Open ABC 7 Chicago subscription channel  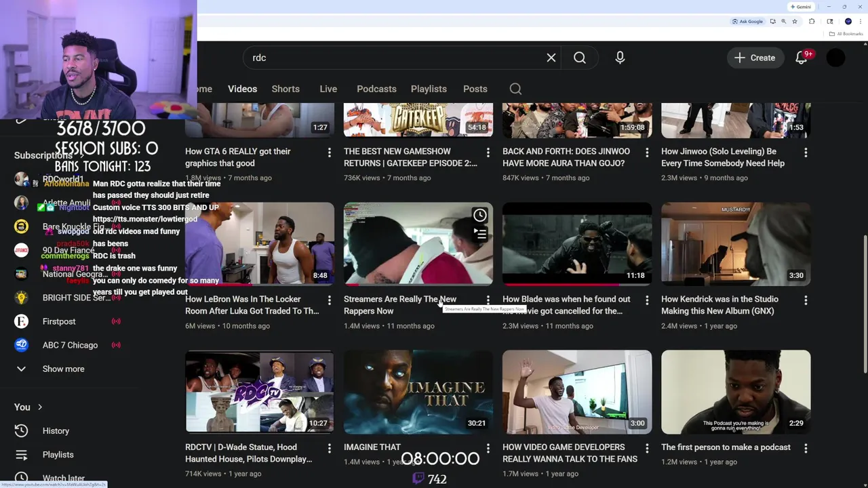(x=68, y=345)
